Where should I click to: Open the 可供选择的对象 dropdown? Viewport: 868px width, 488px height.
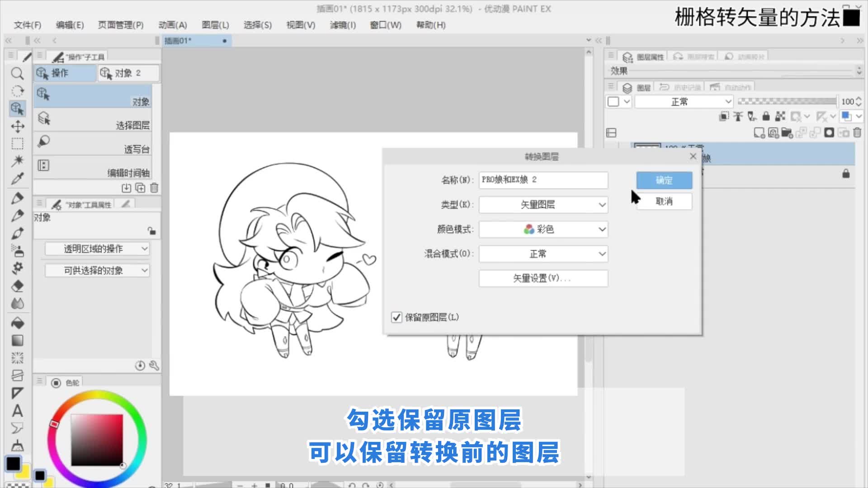[x=97, y=270]
